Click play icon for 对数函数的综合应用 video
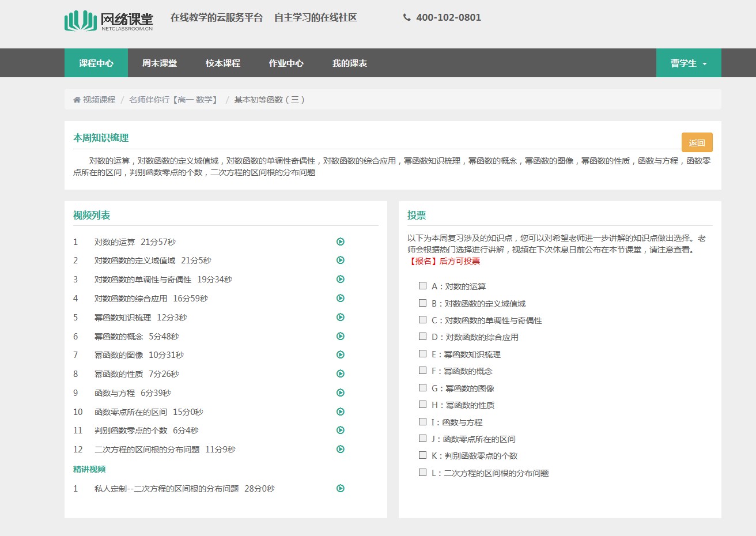Image resolution: width=756 pixels, height=536 pixels. pyautogui.click(x=341, y=299)
